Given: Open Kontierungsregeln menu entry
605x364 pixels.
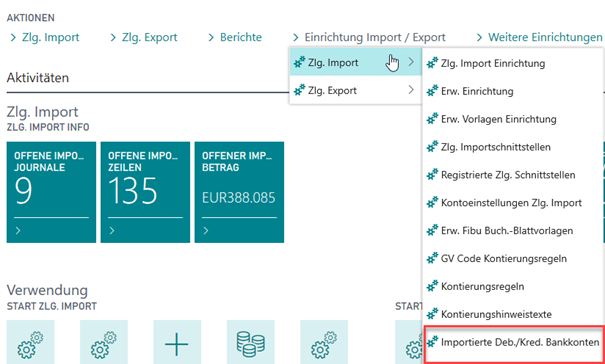Looking at the screenshot, I should [x=513, y=286].
